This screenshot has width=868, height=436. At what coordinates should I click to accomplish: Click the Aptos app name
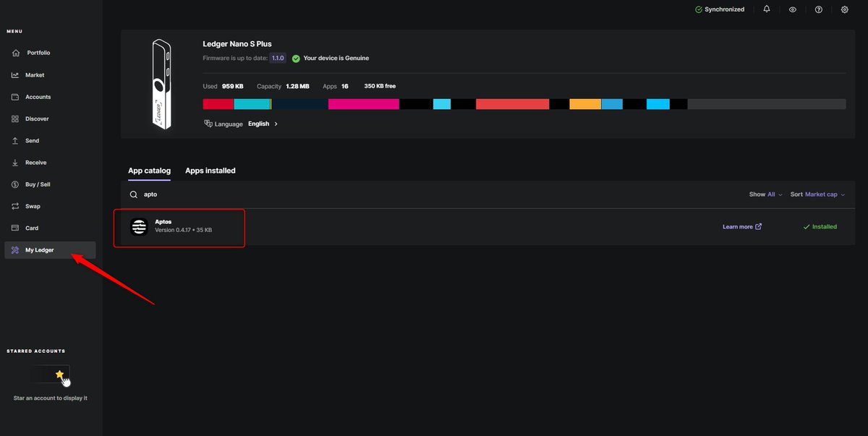coord(163,222)
